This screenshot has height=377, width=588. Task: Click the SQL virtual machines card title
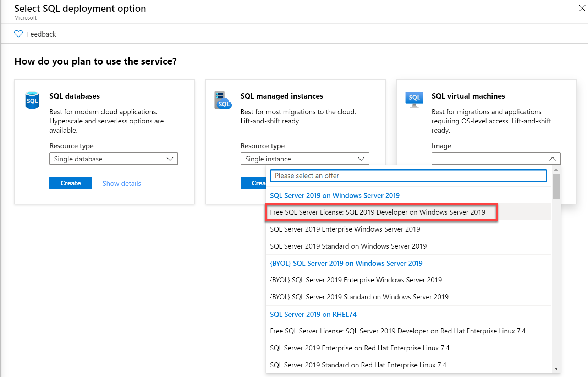coord(468,96)
